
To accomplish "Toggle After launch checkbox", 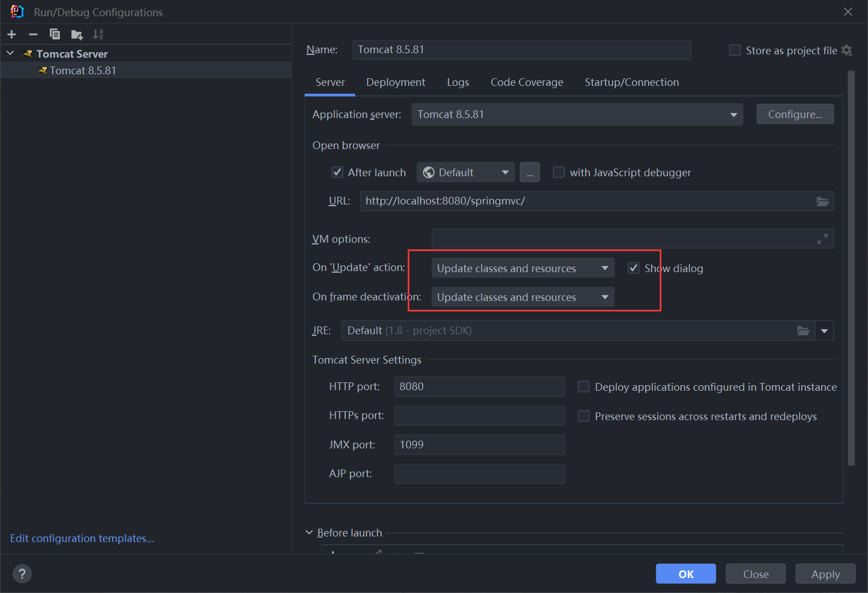I will [x=337, y=172].
